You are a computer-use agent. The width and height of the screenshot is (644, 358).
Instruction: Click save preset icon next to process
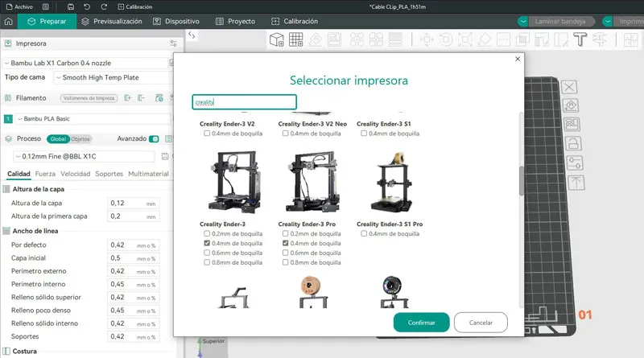coord(165,156)
